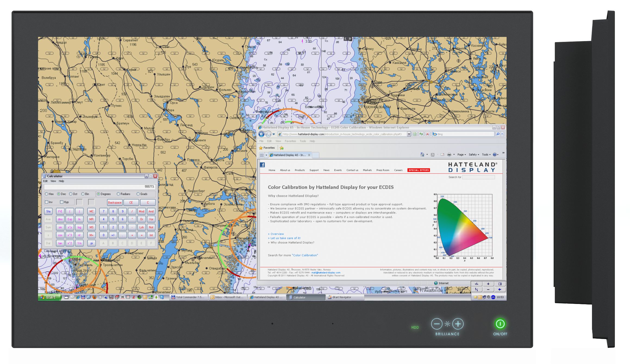This screenshot has width=630, height=364.
Task: Click the 1/x scale chart button
Action: pos(476,290)
